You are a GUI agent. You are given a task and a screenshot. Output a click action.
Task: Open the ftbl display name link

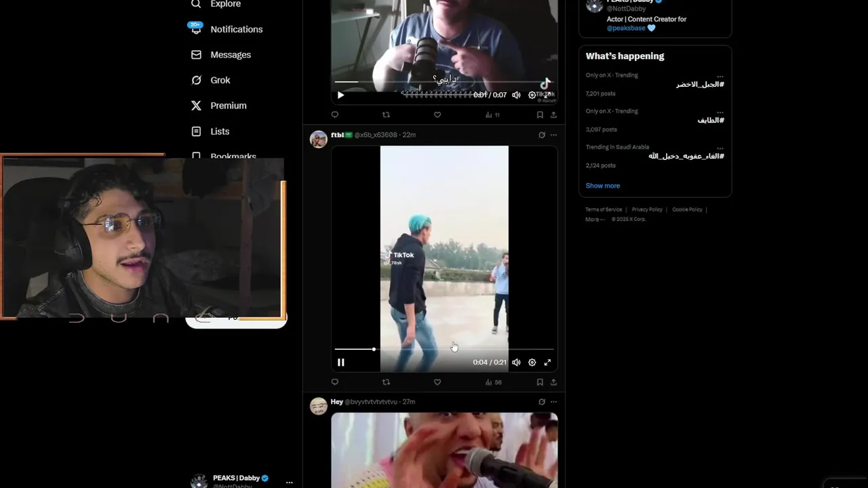pyautogui.click(x=337, y=135)
